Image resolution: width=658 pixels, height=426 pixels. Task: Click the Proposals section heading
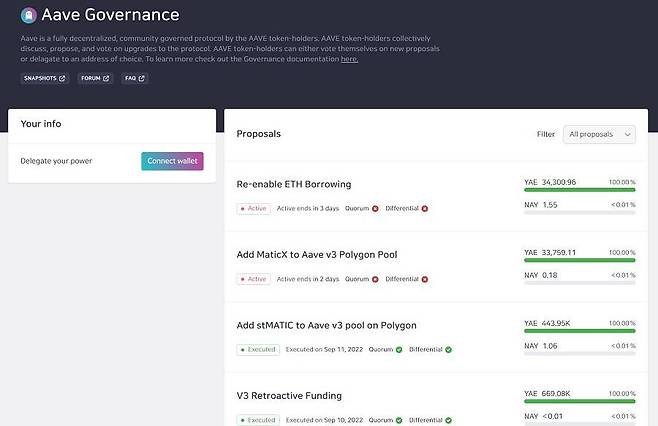coord(258,134)
